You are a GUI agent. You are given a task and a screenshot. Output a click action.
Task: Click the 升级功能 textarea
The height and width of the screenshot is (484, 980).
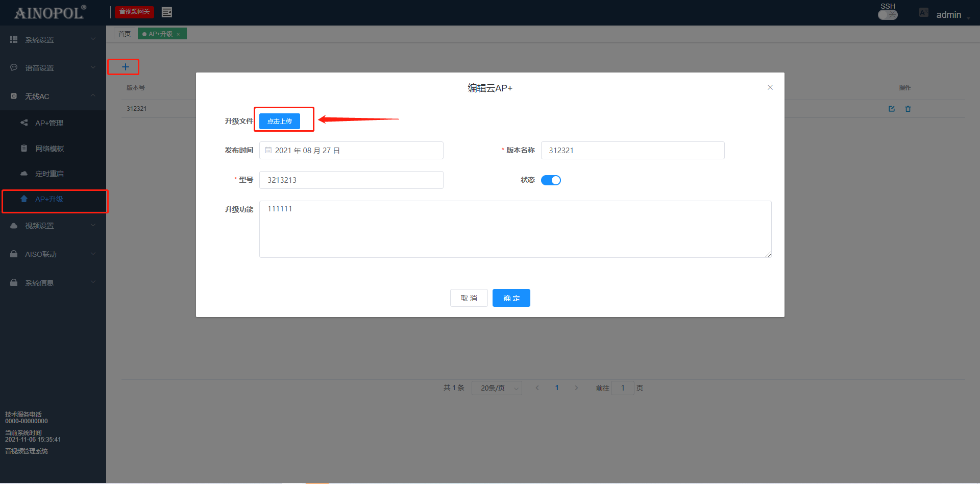(x=515, y=229)
